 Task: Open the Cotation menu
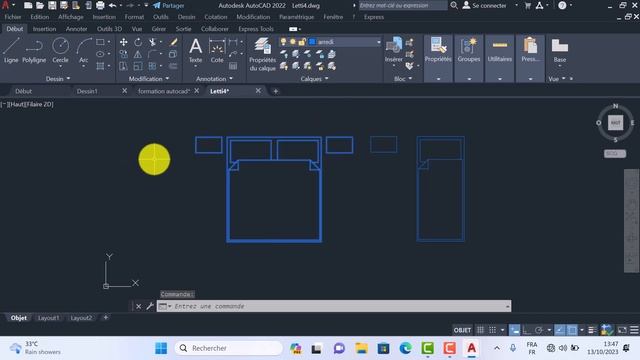[216, 17]
